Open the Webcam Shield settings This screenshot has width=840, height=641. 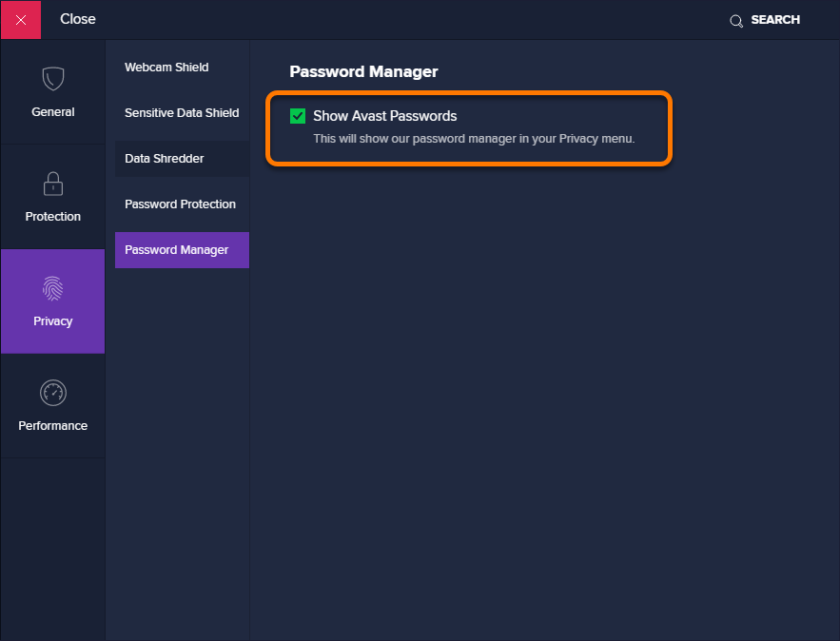(166, 67)
